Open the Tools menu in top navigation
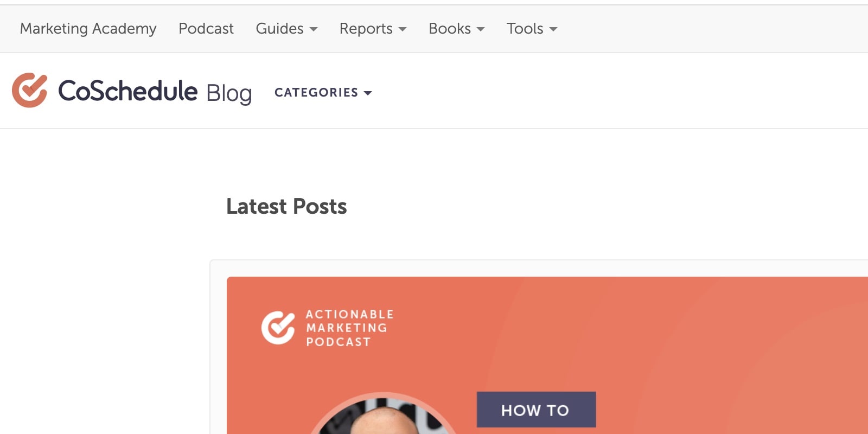 pos(525,28)
